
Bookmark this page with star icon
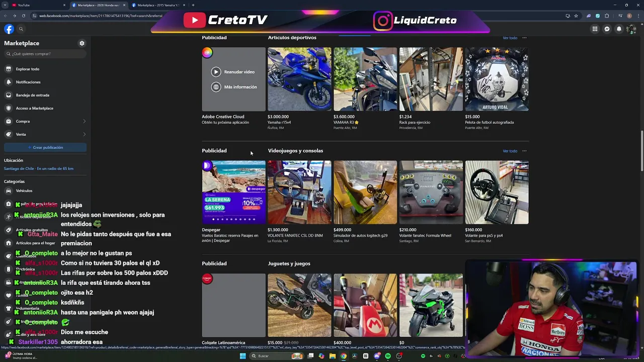pyautogui.click(x=576, y=16)
